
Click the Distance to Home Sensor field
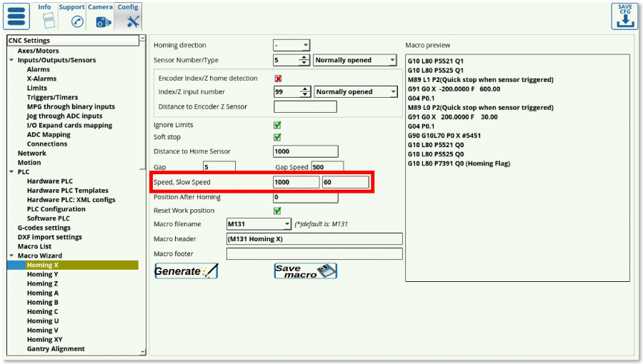(x=305, y=151)
